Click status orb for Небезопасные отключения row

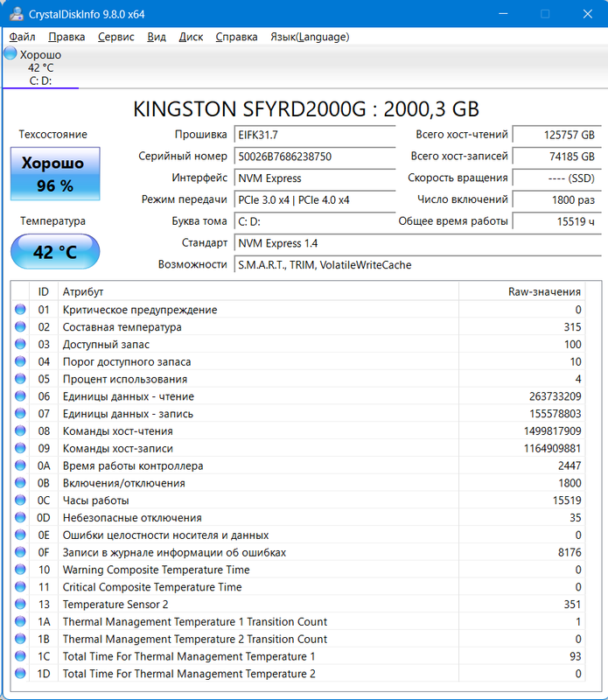[x=20, y=517]
